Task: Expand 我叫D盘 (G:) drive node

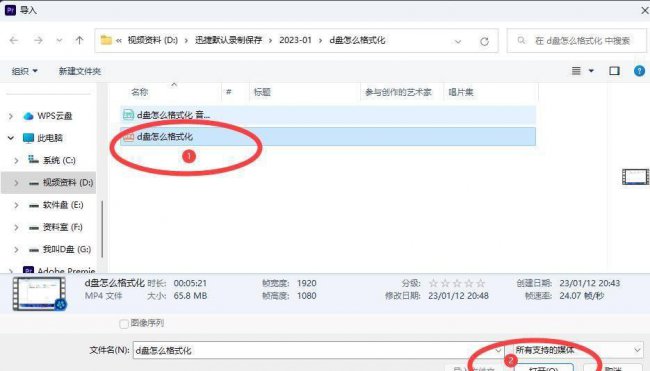Action: (16, 249)
